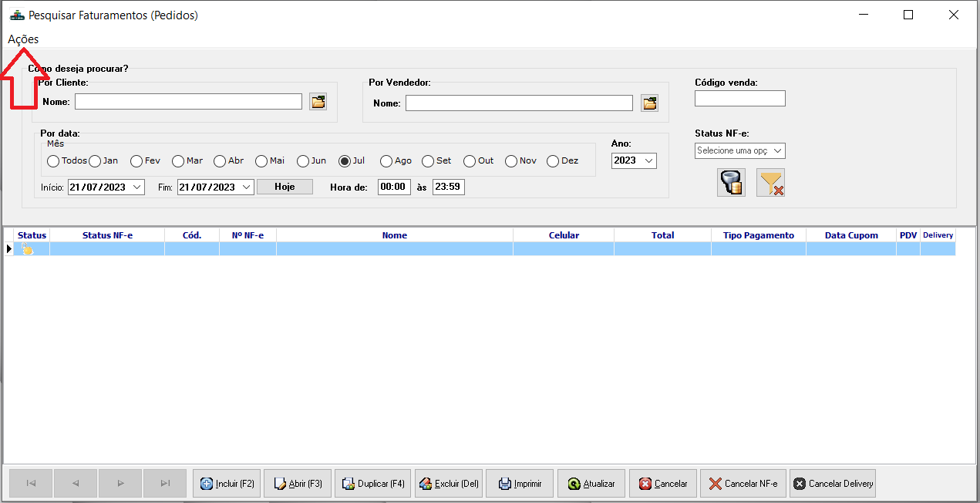
Task: Open the Ações menu
Action: click(x=23, y=39)
